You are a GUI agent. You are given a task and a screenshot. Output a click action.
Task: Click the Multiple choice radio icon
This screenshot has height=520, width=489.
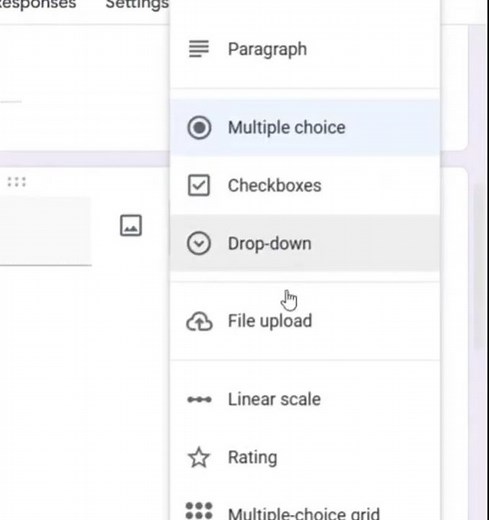point(199,127)
